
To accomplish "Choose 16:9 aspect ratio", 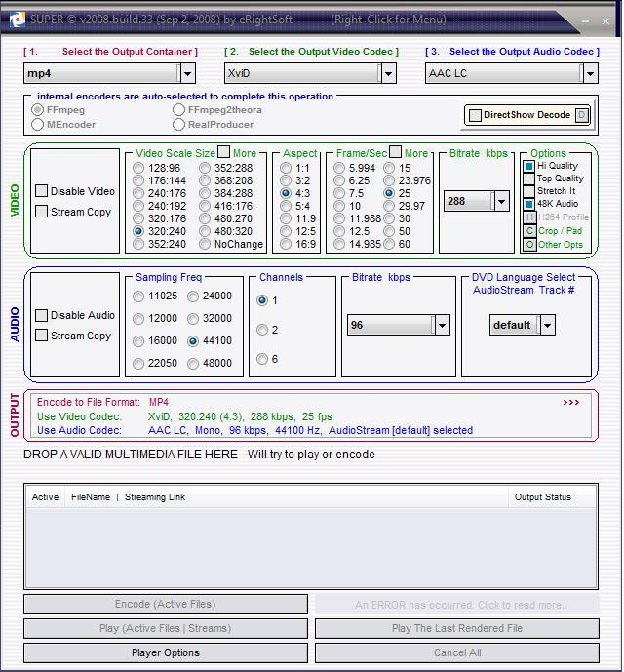I will 286,244.
